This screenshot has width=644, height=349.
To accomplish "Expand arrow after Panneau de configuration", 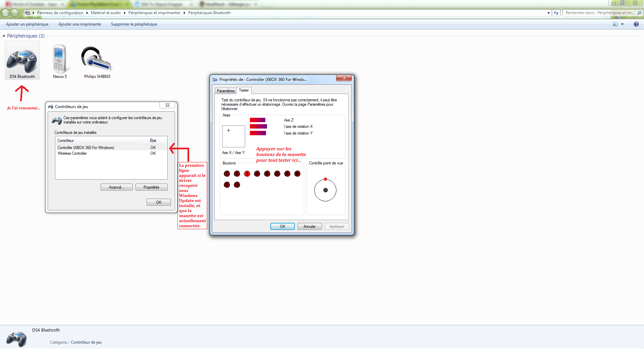I will tap(87, 13).
